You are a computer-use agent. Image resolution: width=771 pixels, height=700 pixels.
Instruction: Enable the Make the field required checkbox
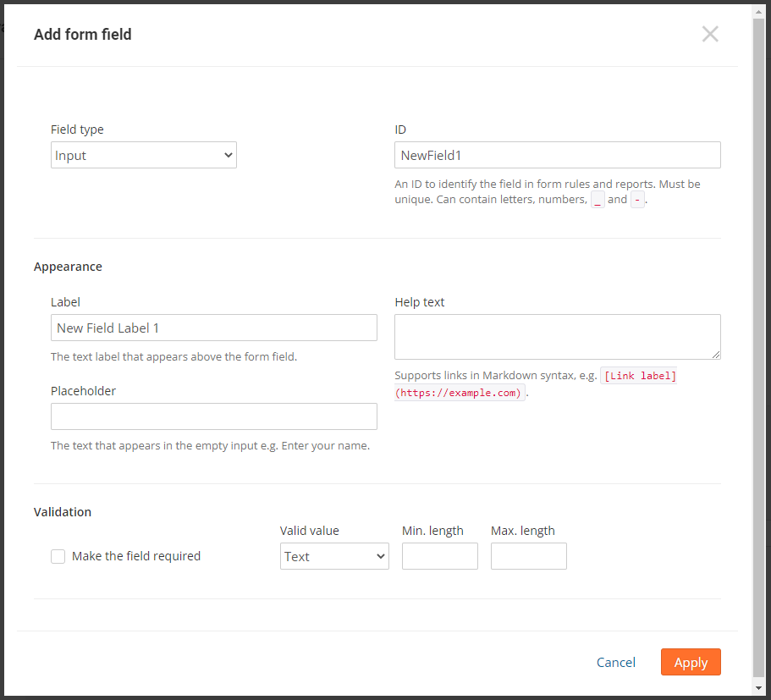(x=58, y=556)
